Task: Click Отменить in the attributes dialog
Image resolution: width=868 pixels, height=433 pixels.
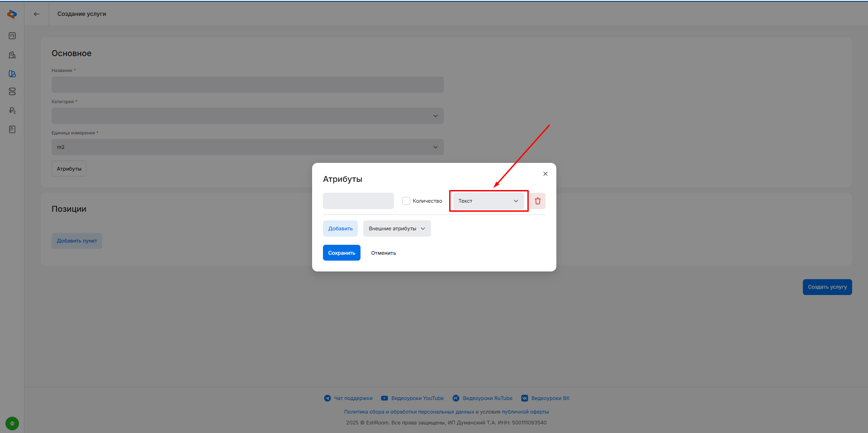Action: coord(383,253)
